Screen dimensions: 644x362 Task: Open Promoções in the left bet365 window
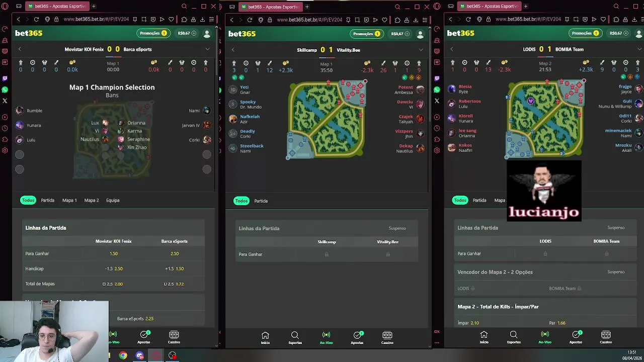[153, 33]
